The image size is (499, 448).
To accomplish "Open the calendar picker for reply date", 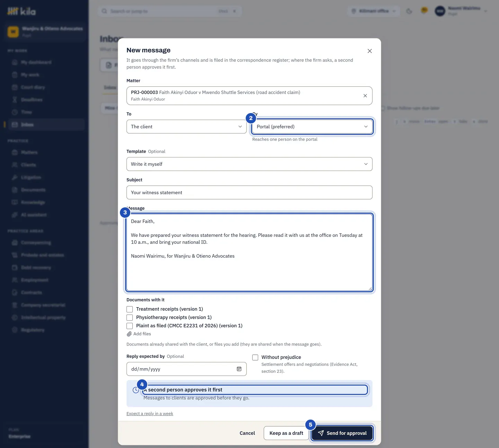I will 239,369.
